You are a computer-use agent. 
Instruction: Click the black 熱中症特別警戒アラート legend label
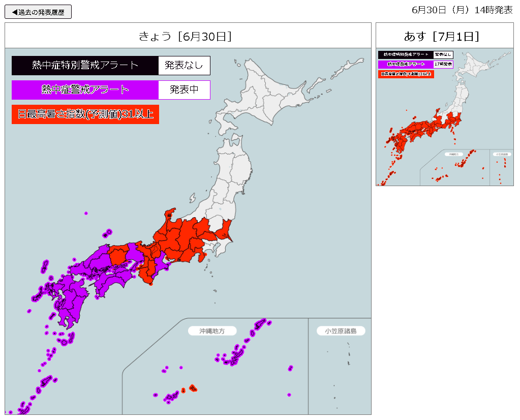coord(85,66)
